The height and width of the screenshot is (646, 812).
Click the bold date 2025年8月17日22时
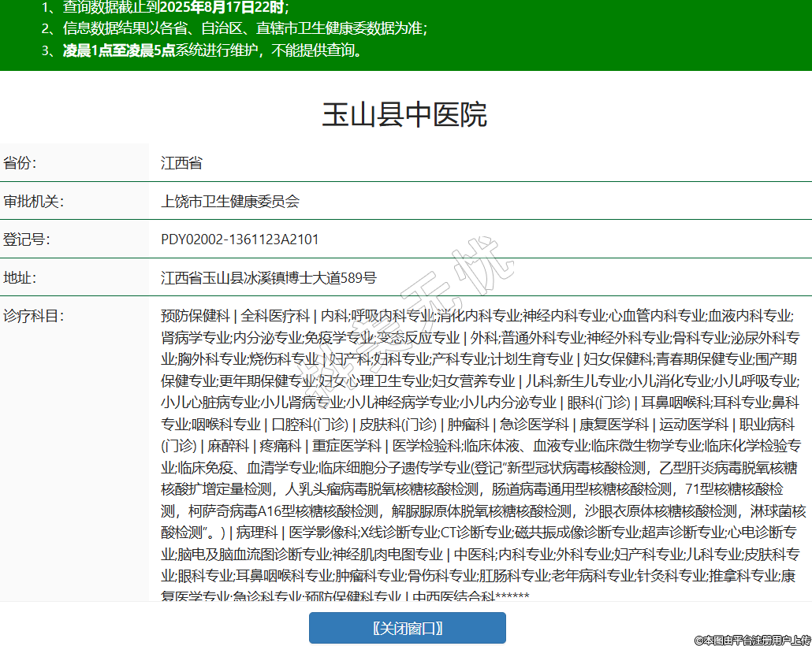point(222,9)
